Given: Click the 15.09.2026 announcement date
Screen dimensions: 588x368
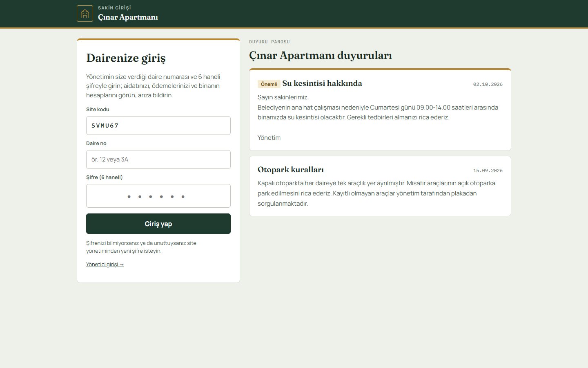Looking at the screenshot, I should [488, 171].
